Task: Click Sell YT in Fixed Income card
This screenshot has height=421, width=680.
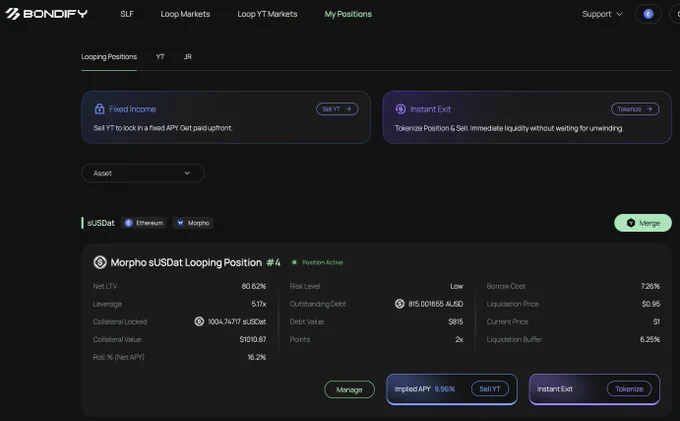Action: click(x=337, y=109)
